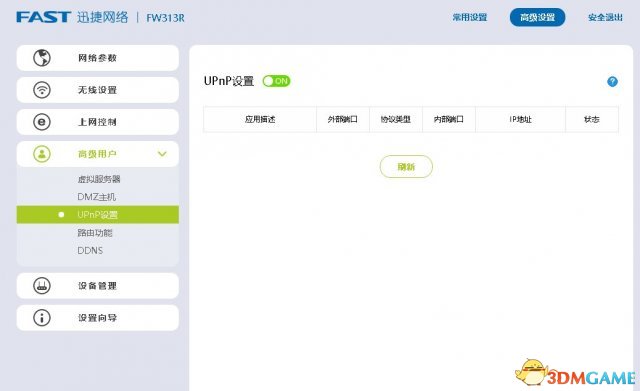
Task: Click the FAST logo
Action: point(44,17)
